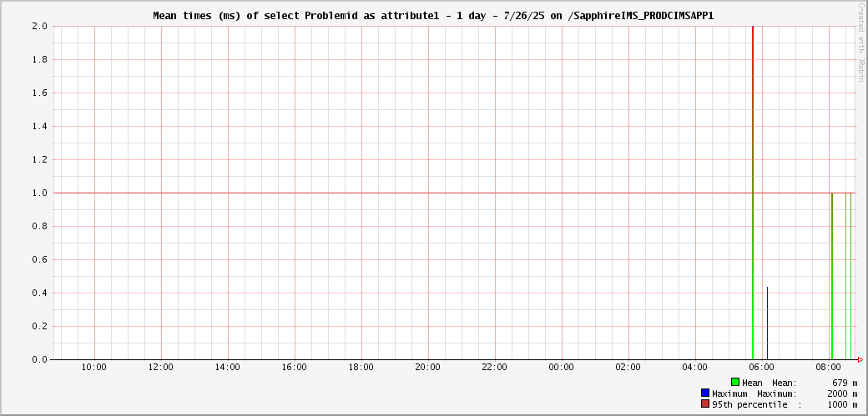Screen dimensions: 868x416
Task: Click the 679 m mean value
Action: [845, 383]
